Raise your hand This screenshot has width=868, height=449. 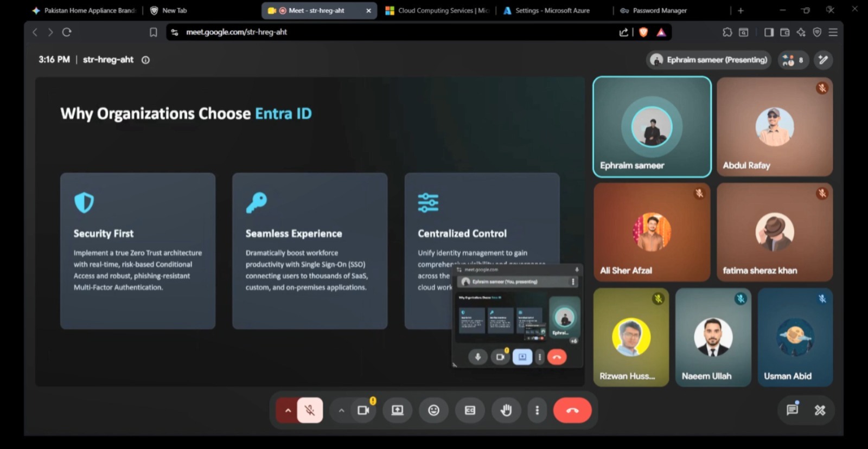tap(506, 410)
